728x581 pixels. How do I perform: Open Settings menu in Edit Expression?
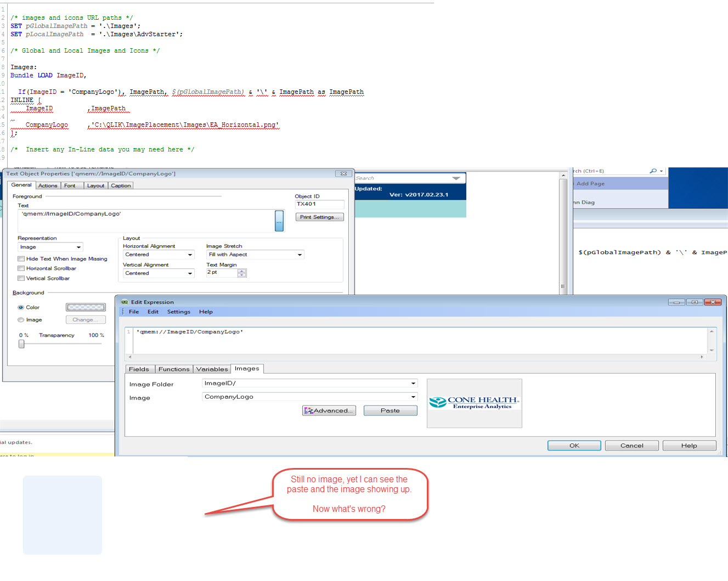179,312
